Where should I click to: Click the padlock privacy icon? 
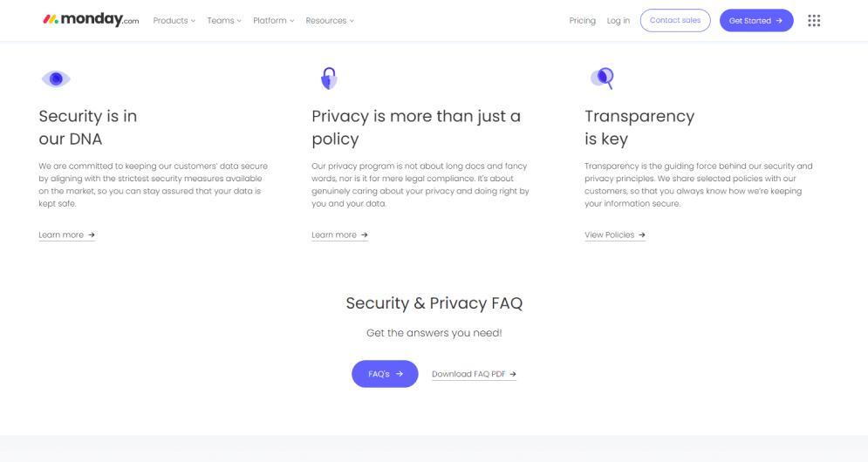point(328,79)
